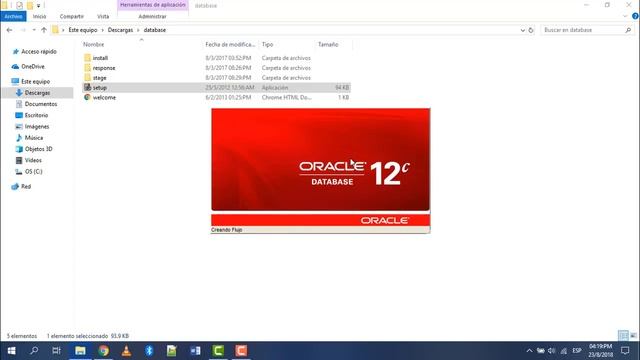
Task: Open Escritorio in the navigation pane
Action: click(36, 115)
